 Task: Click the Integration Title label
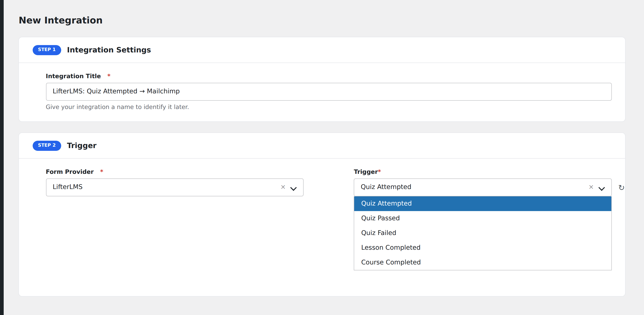pos(73,76)
